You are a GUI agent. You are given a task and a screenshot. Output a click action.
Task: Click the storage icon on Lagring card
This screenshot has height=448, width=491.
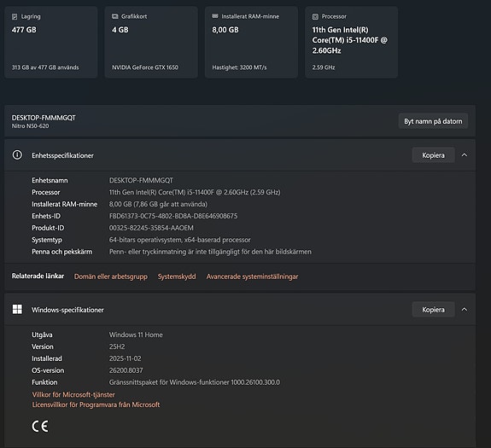(x=15, y=16)
